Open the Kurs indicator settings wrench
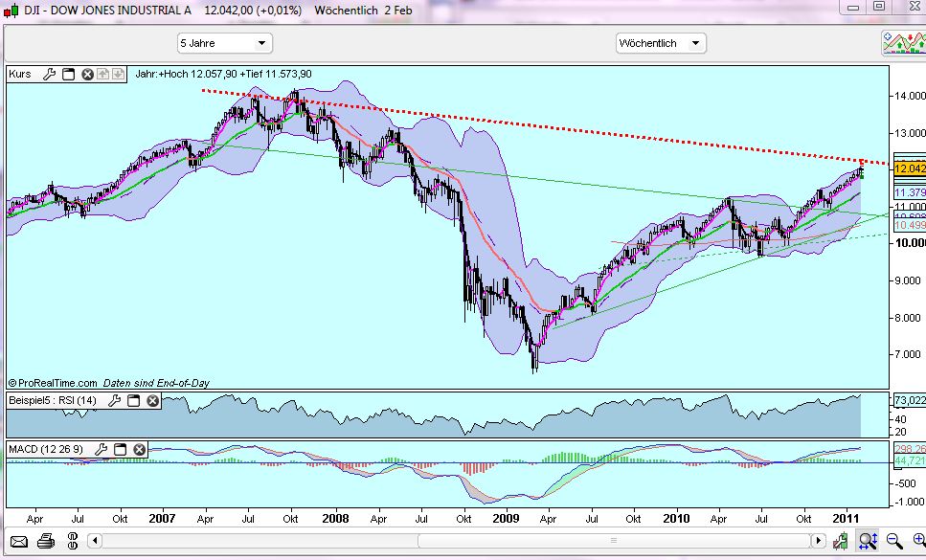 49,74
